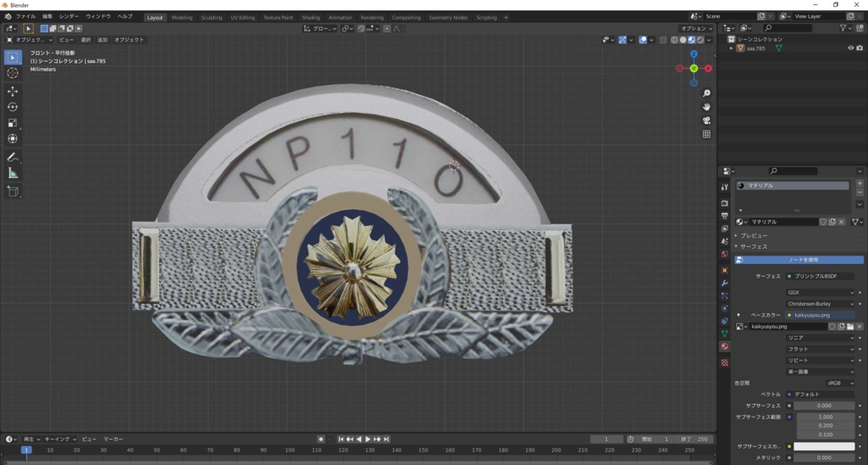Open the Object properties tab
The width and height of the screenshot is (868, 465).
click(x=725, y=271)
